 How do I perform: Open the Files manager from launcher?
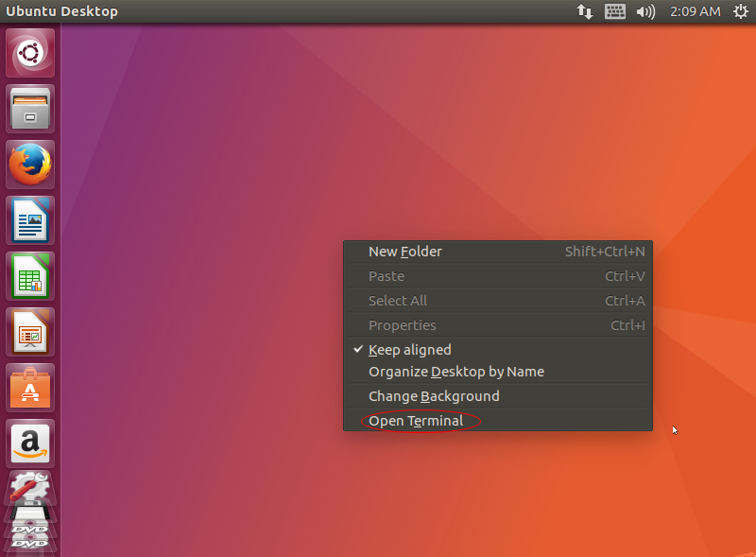click(x=30, y=109)
